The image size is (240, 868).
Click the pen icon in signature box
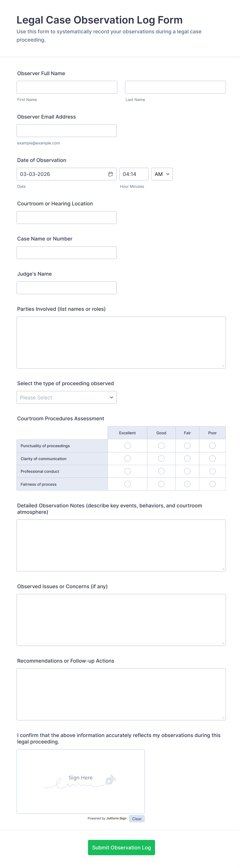tap(110, 779)
